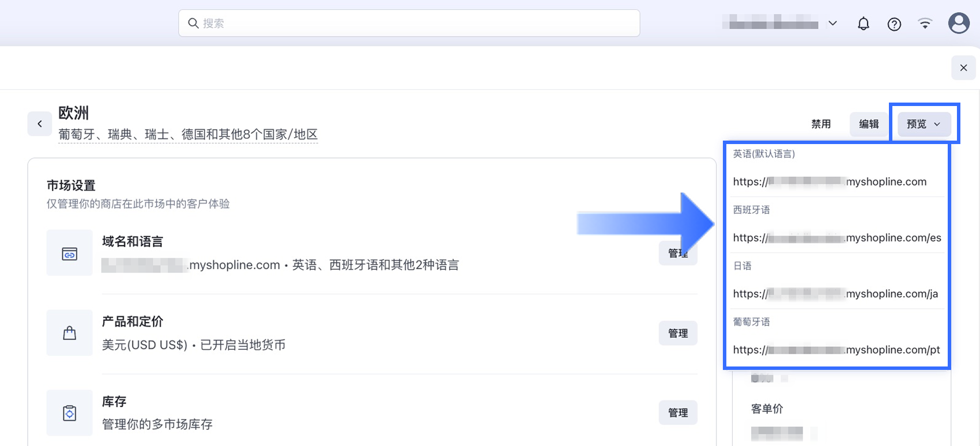Select the Portuguese /pt preview URL
The height and width of the screenshot is (446, 980).
point(836,349)
